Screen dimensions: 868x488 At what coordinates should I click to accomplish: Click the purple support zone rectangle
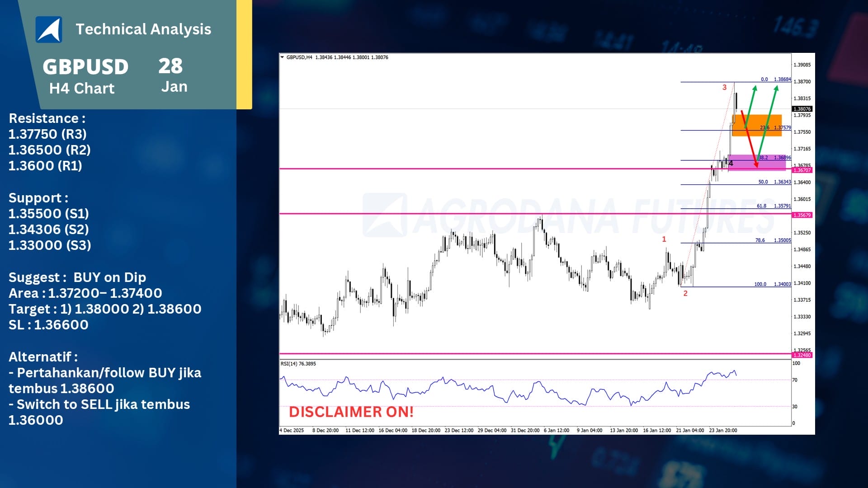point(769,164)
